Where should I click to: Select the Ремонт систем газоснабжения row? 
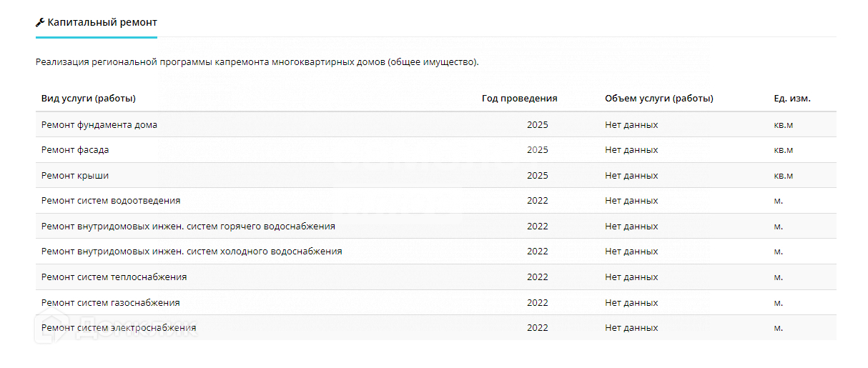click(x=111, y=302)
